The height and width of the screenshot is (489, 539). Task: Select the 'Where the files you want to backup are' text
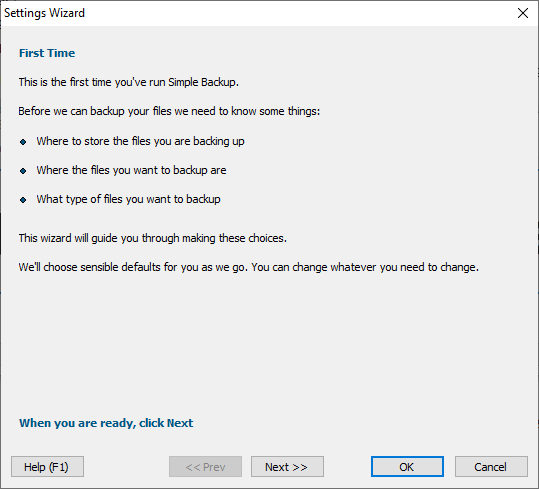coord(131,170)
